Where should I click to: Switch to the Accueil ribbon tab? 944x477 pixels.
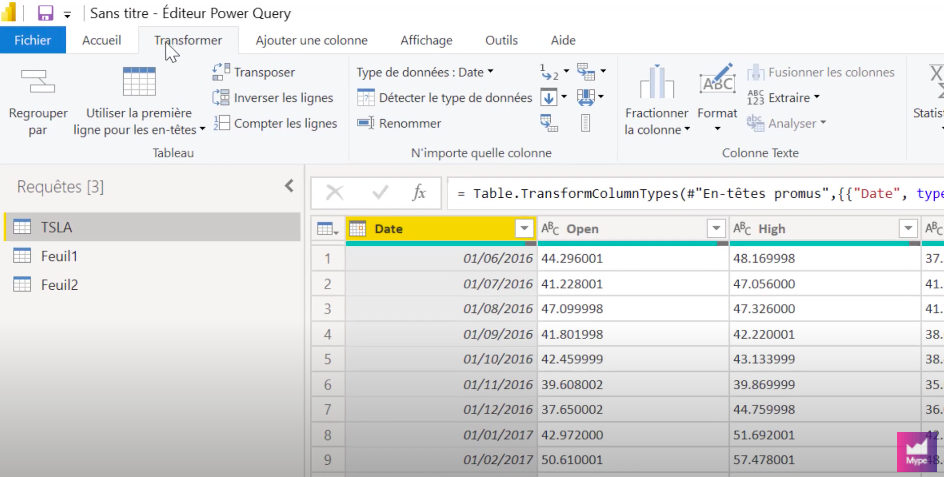[x=102, y=40]
